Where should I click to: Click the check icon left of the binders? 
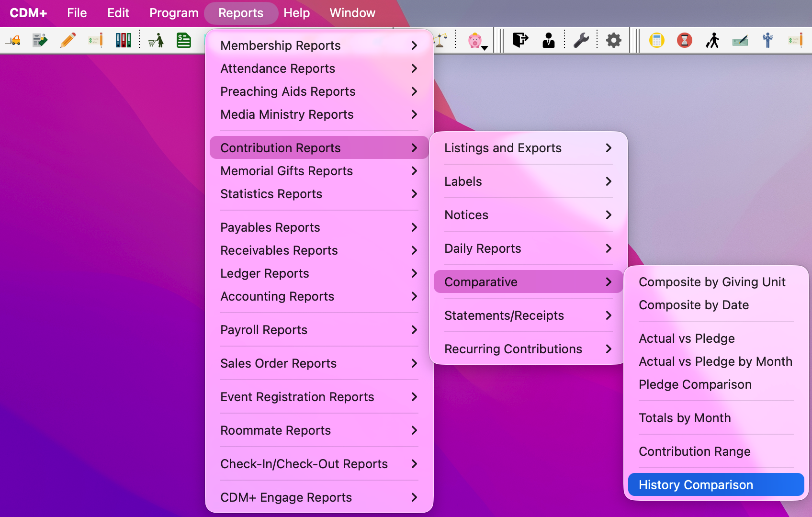tap(96, 40)
